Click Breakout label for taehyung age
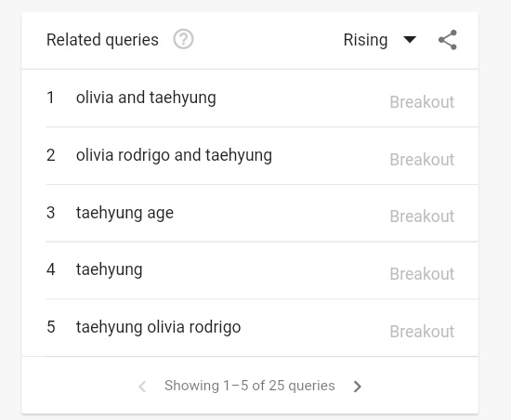 pyautogui.click(x=422, y=217)
